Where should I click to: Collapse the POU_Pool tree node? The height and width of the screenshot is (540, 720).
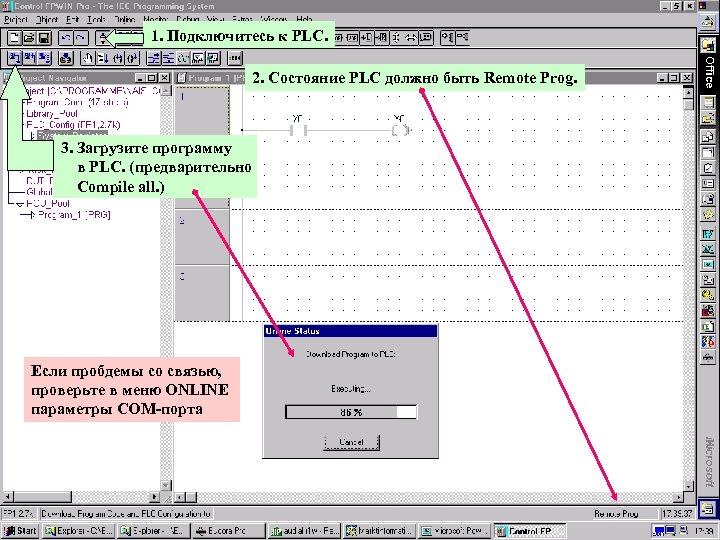tap(20, 203)
